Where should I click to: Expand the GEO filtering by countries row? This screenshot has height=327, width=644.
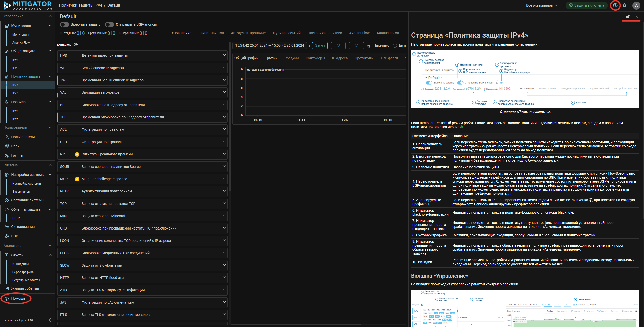(x=224, y=142)
